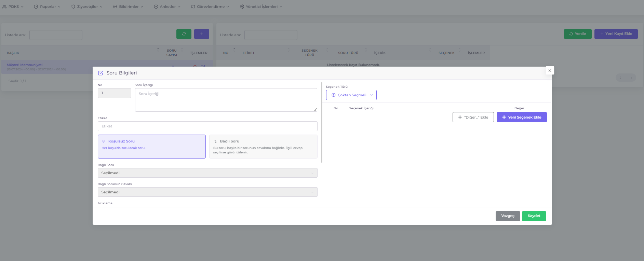Click the right panel Listede ara search field
This screenshot has height=261, width=644.
click(271, 35)
